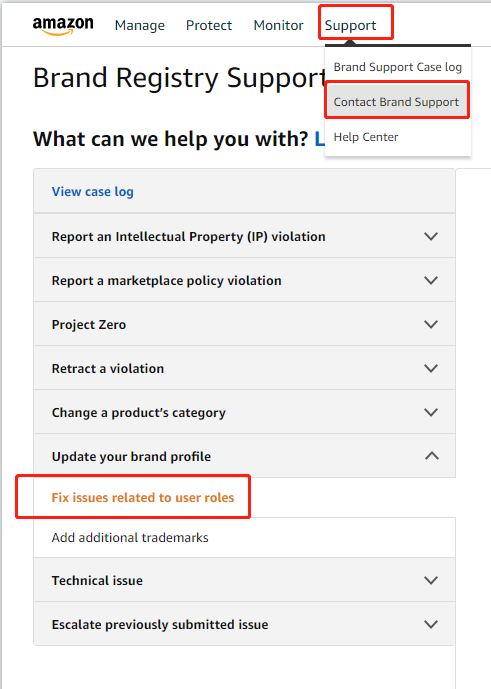Expand the Project Zero chevron
The image size is (491, 689).
431,324
